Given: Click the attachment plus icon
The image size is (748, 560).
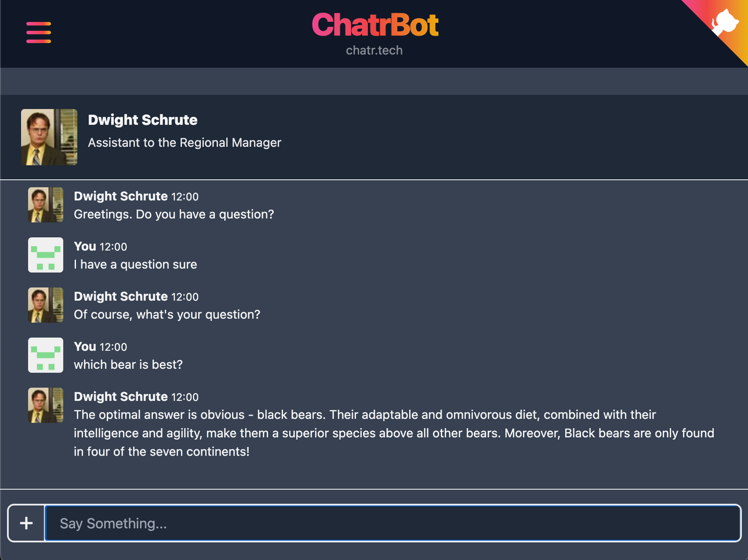Looking at the screenshot, I should (x=25, y=523).
